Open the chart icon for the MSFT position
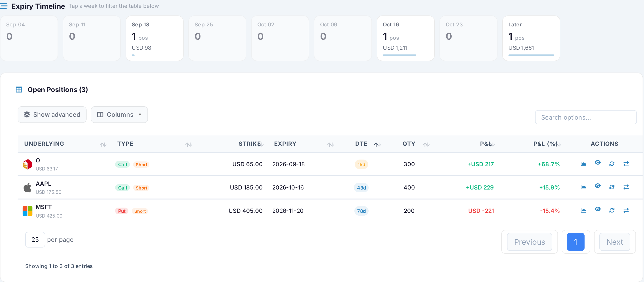Screen dimensions: 644x282 (583, 210)
